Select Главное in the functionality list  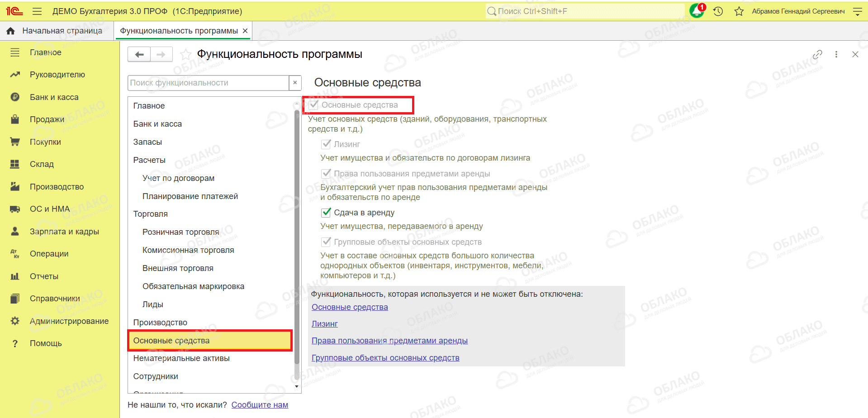pyautogui.click(x=210, y=106)
